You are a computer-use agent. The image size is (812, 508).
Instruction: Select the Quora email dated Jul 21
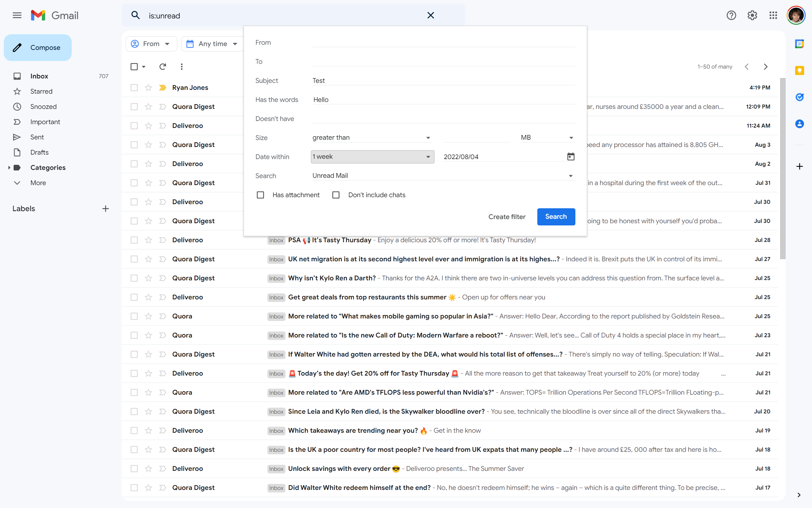coord(134,392)
